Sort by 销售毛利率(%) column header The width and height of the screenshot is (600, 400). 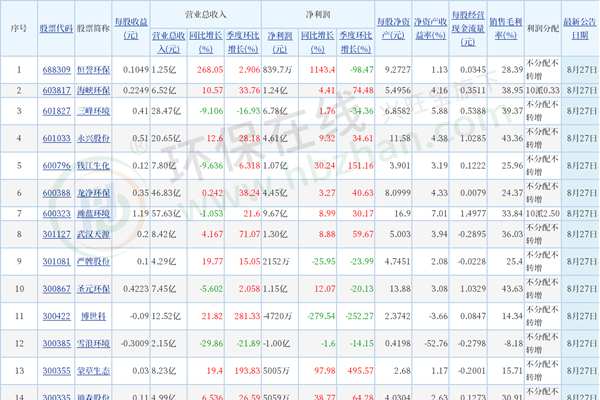pos(506,29)
